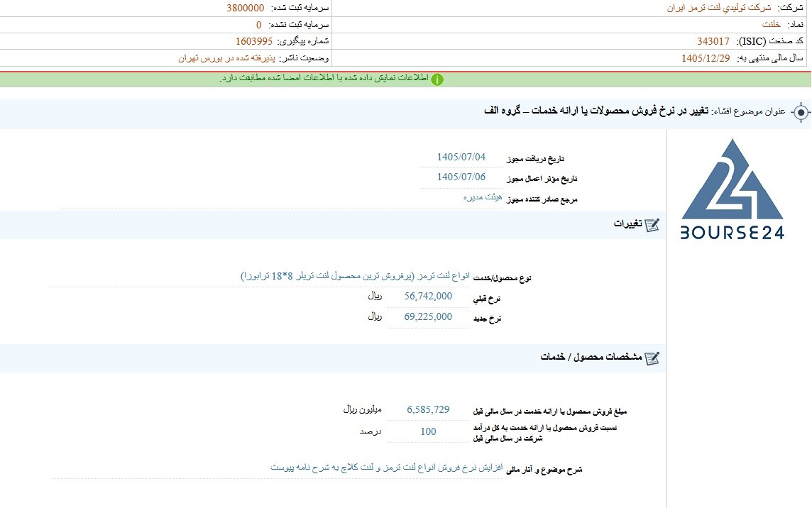
Task: Click the label تاریخ دریافت مجوز
Action: pos(535,159)
